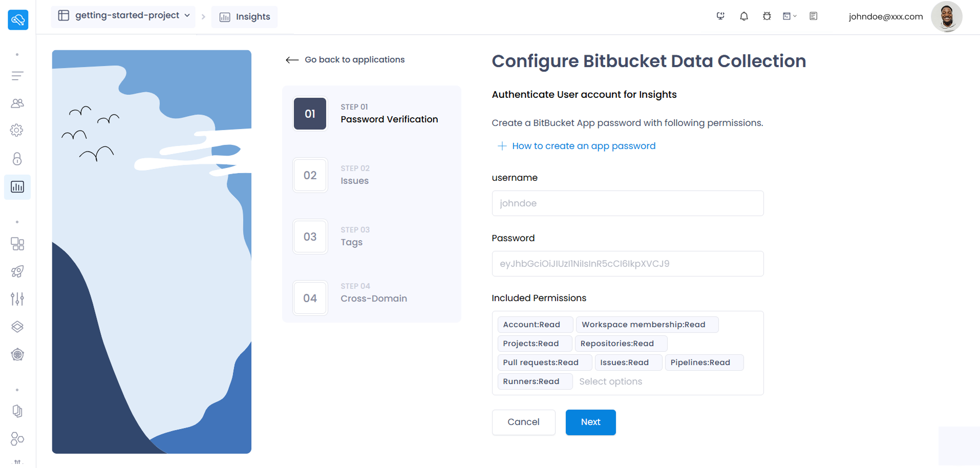Click the Insights breadcrumb
This screenshot has height=468, width=980.
[245, 17]
